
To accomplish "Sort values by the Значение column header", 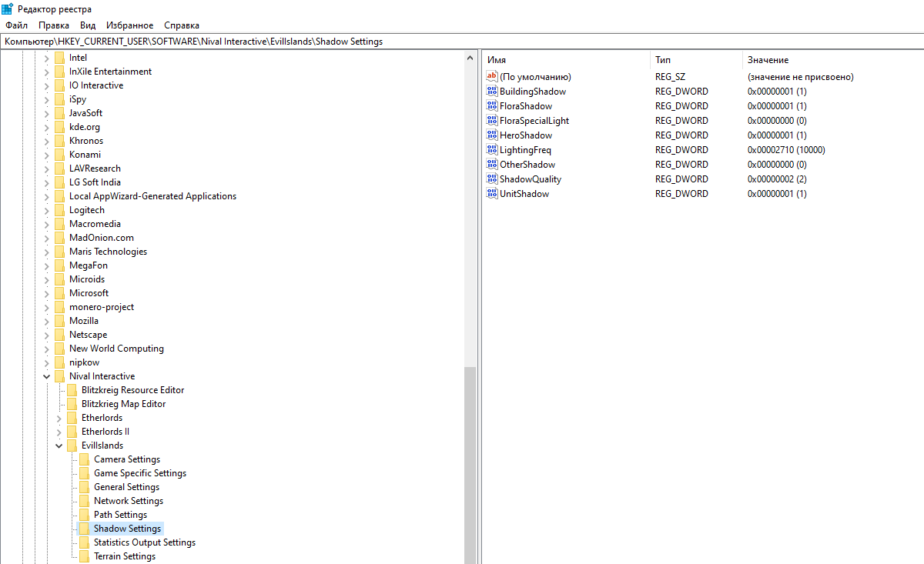I will [x=833, y=60].
